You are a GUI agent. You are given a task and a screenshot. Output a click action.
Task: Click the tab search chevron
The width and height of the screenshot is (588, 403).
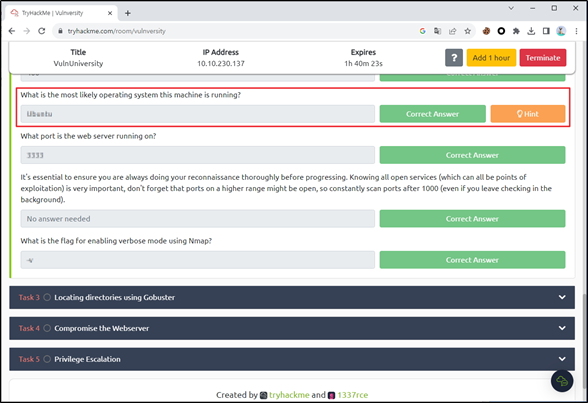click(511, 8)
